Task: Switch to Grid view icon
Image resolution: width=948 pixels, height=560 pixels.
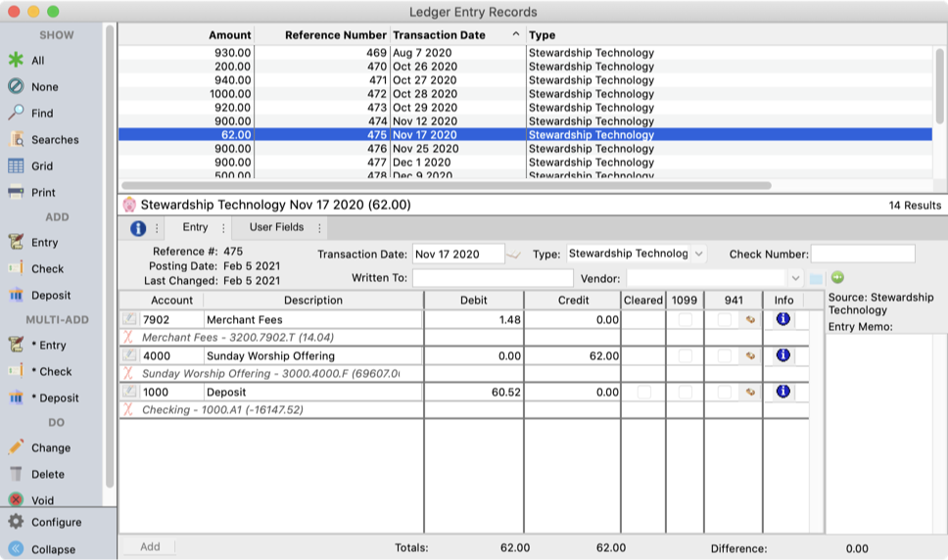Action: point(16,166)
